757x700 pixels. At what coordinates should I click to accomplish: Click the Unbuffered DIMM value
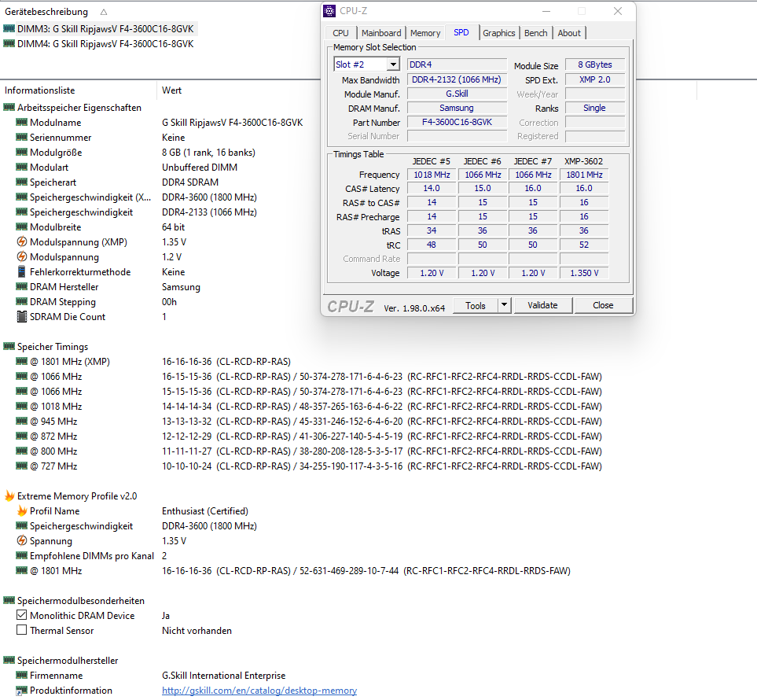[200, 168]
